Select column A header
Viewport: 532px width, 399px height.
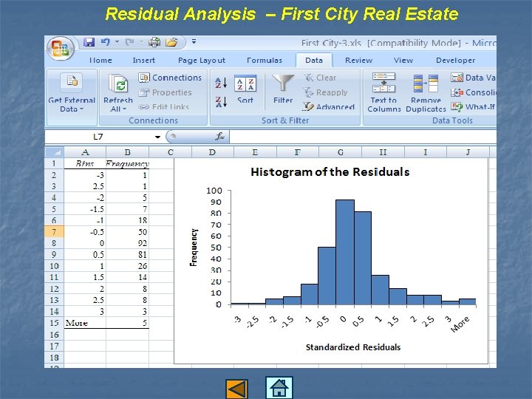point(85,152)
